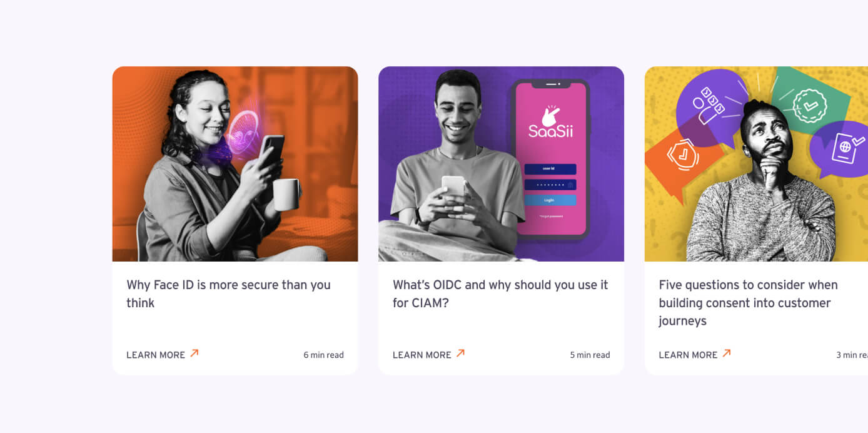
Task: Open Learn More for Face ID article
Action: click(156, 355)
